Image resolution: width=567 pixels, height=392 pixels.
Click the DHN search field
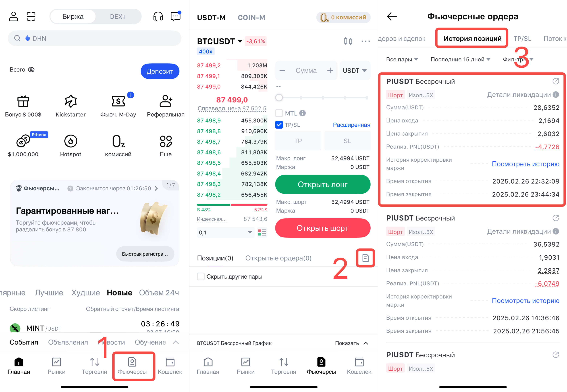tap(95, 38)
